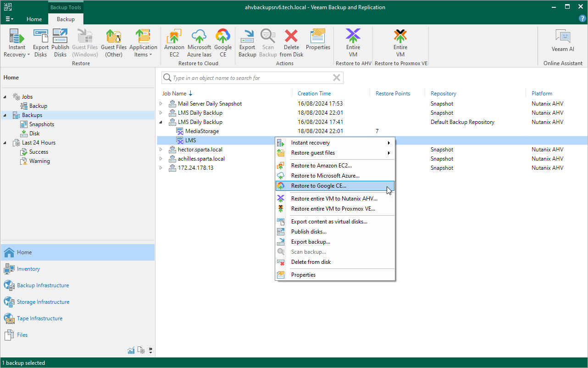Select Restore entire VM to Nutanix AHV
The width and height of the screenshot is (588, 368).
pos(334,199)
